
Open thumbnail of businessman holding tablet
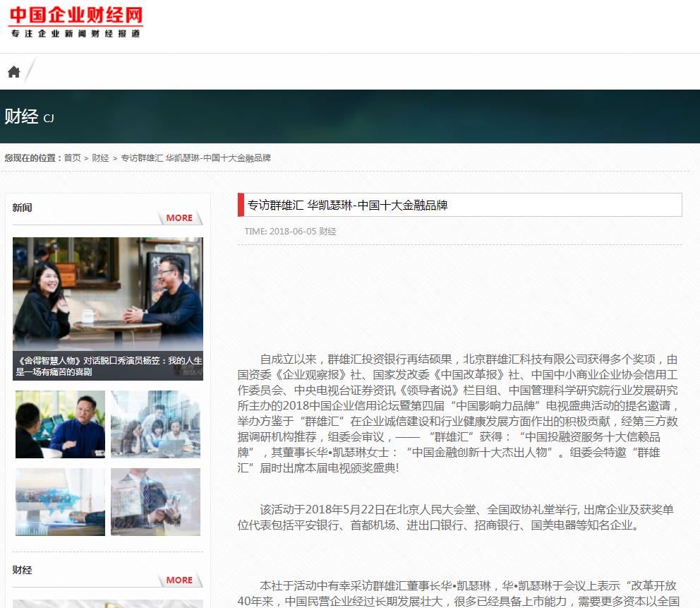[155, 501]
